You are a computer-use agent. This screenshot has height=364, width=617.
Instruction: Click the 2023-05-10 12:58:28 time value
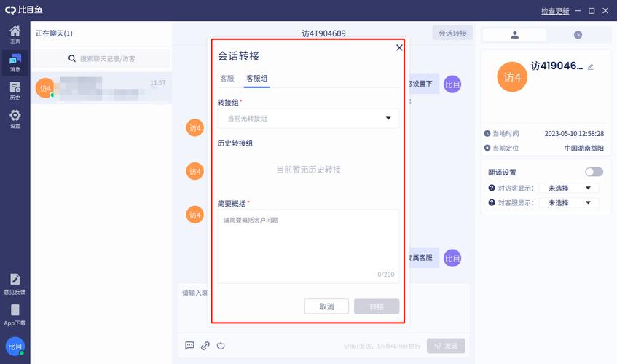(x=574, y=134)
